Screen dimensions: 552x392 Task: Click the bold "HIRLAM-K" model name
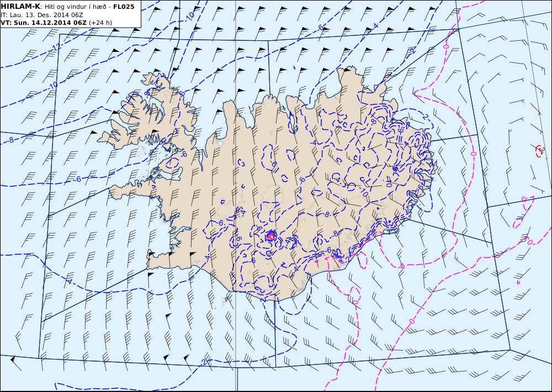[x=20, y=7]
